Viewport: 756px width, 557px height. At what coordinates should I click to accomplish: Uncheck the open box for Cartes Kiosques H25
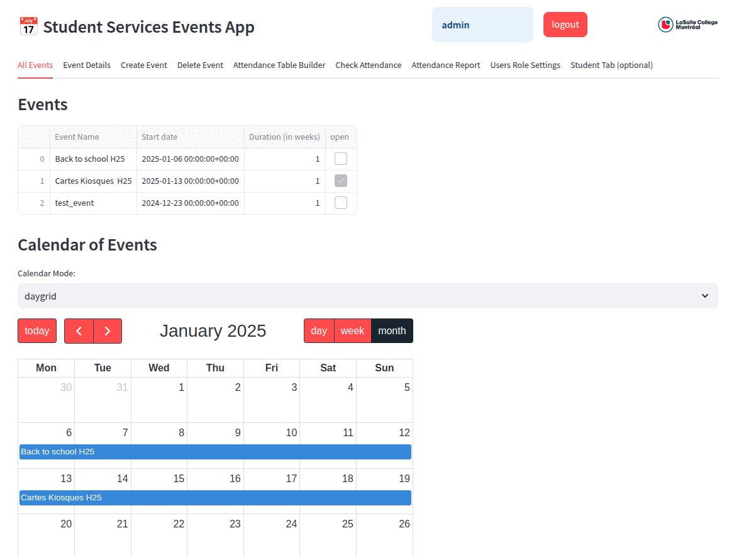(x=340, y=181)
